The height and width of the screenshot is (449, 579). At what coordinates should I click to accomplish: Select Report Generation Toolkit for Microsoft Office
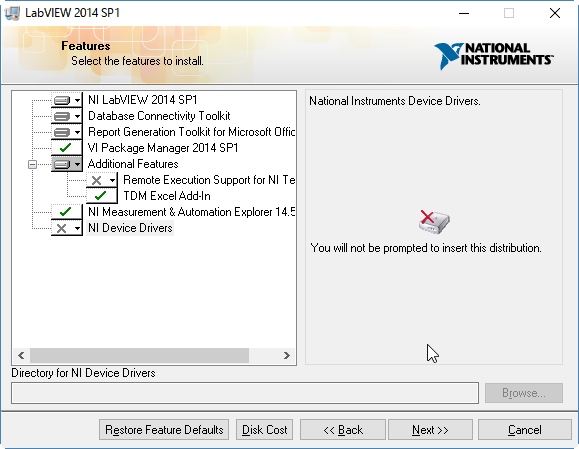[191, 132]
